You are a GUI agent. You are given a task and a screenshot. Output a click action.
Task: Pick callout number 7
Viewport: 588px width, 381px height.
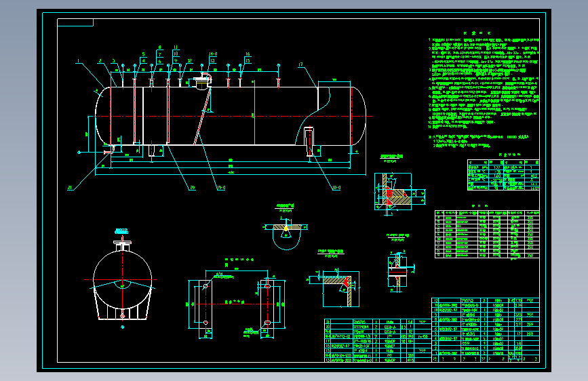160,54
